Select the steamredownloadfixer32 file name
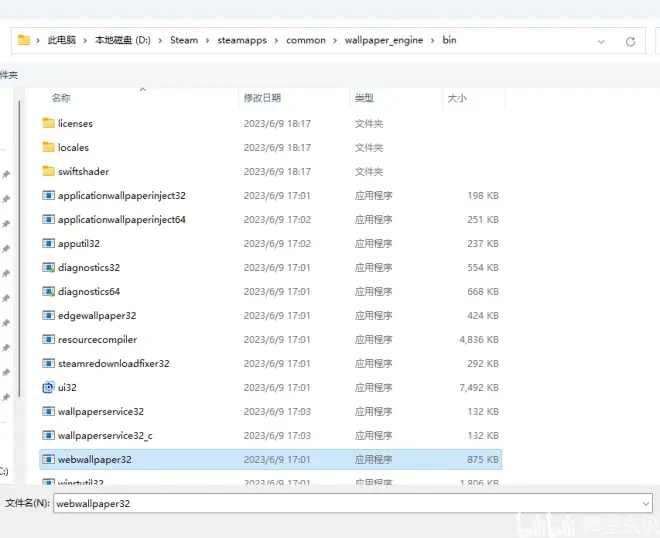Screen dimensions: 660x538 coord(114,363)
